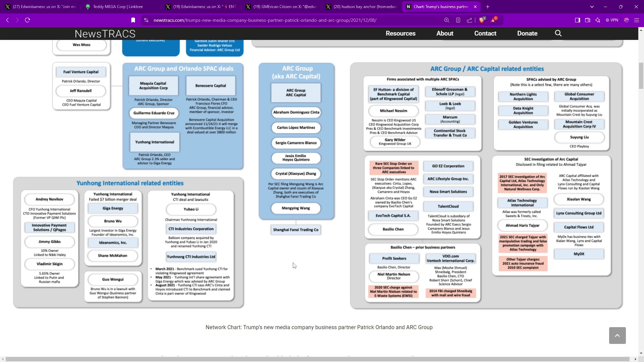
Task: Expand the tab search dropdown arrow
Action: [x=592, y=7]
